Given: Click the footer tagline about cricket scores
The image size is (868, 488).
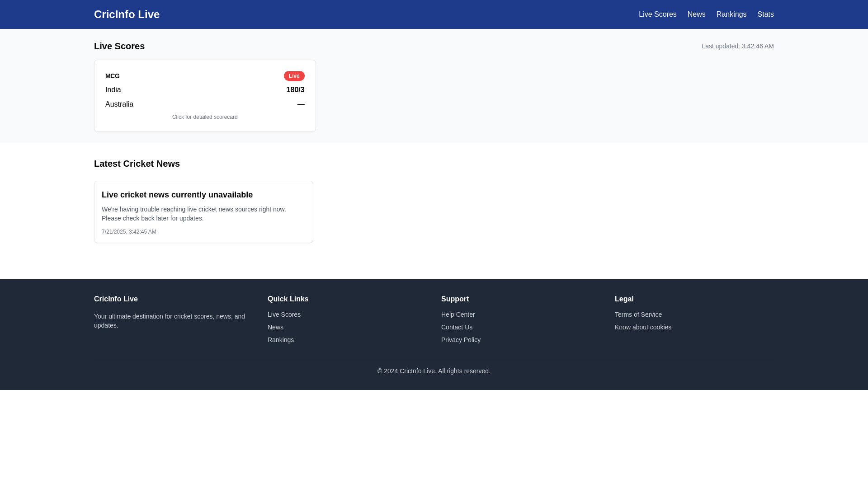Looking at the screenshot, I should pyautogui.click(x=170, y=321).
